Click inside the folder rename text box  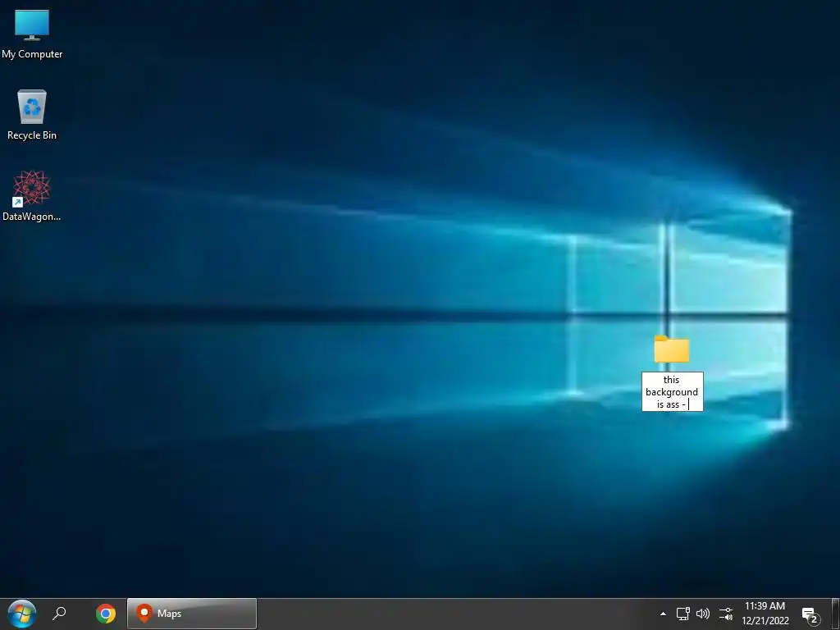[673, 391]
